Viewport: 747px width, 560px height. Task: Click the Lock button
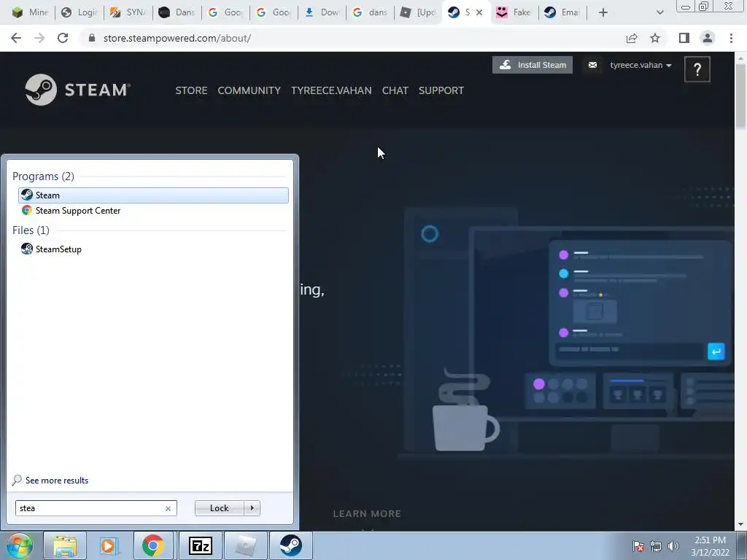pyautogui.click(x=219, y=508)
